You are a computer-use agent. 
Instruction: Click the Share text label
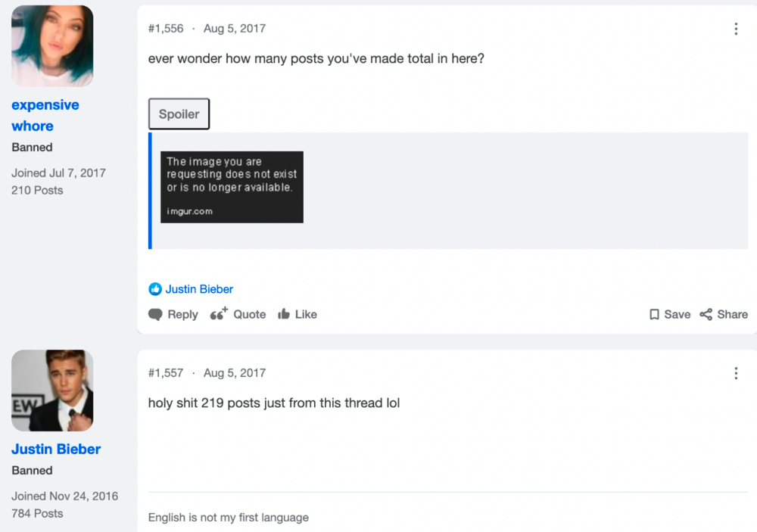732,315
